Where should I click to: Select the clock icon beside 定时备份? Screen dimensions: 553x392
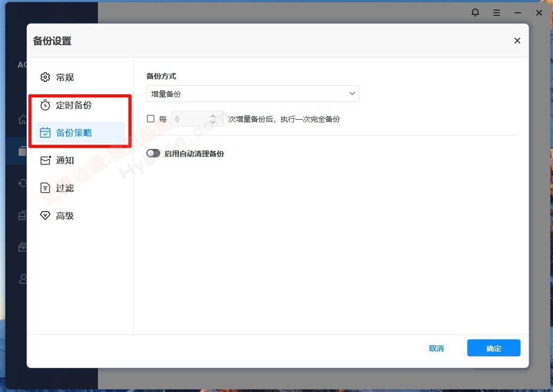pos(45,105)
